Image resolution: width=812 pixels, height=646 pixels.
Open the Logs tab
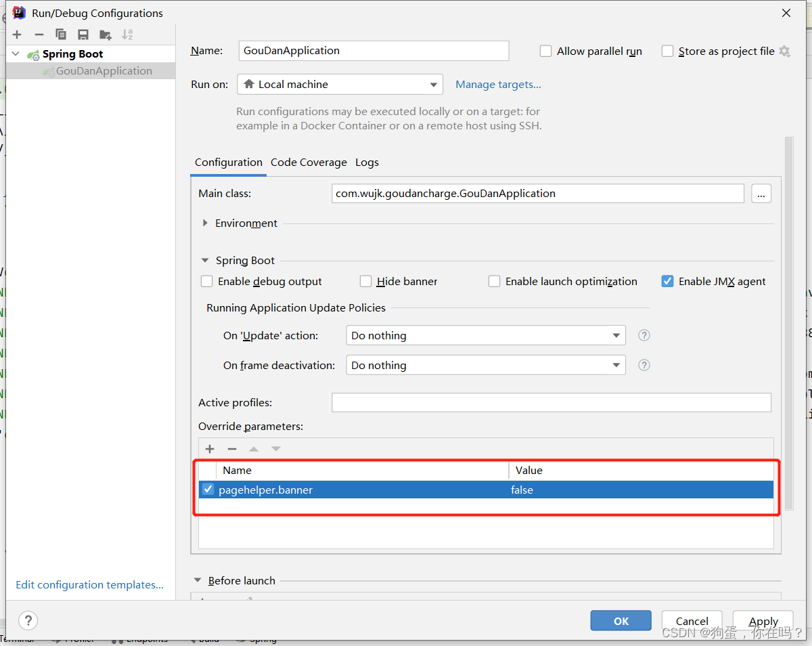(367, 163)
